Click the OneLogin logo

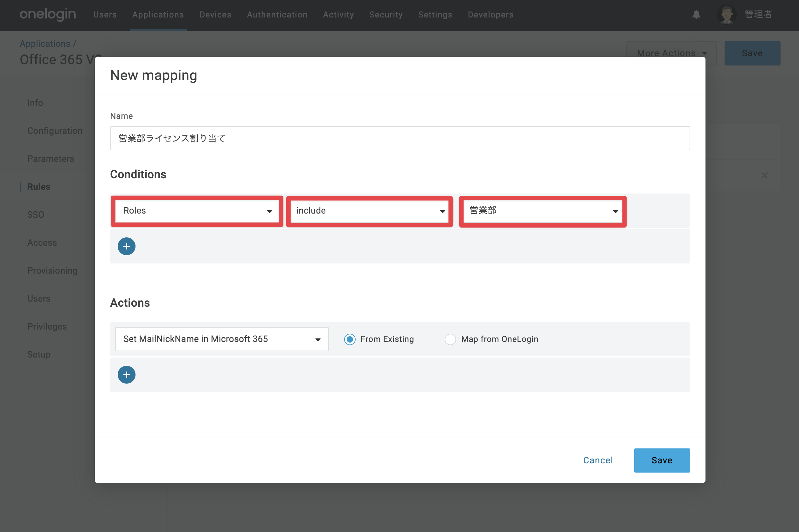pyautogui.click(x=47, y=15)
